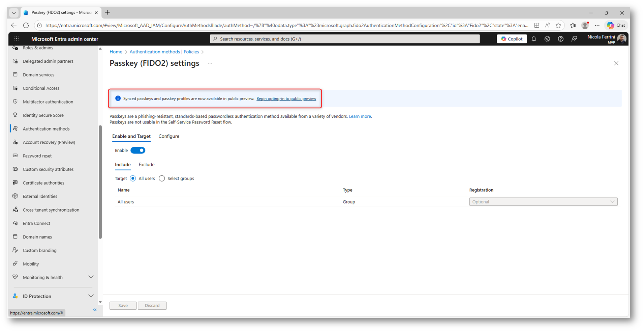The height and width of the screenshot is (332, 644).
Task: Click the Roles & admins menu item
Action: [x=38, y=48]
